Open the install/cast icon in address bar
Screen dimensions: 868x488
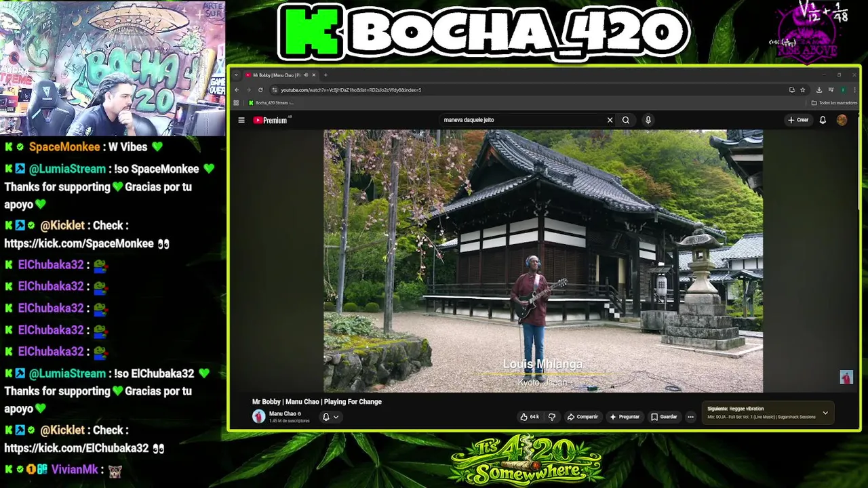click(791, 89)
